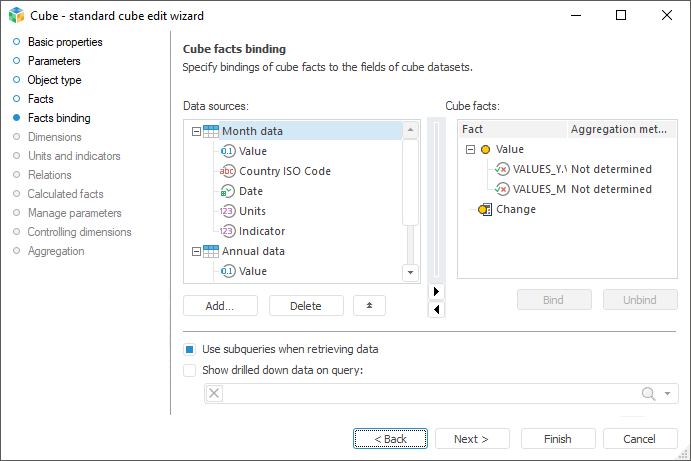
Task: Collapse the Month data tree node
Action: [x=194, y=131]
